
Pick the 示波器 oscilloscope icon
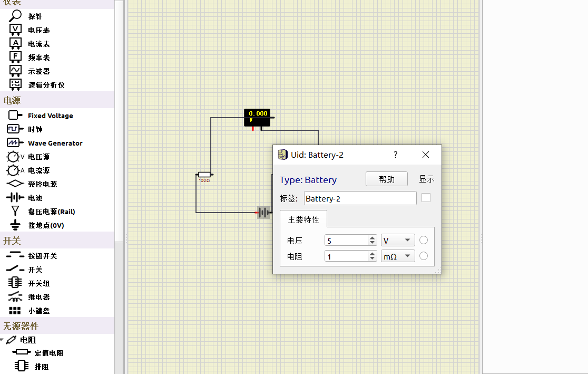coord(16,71)
